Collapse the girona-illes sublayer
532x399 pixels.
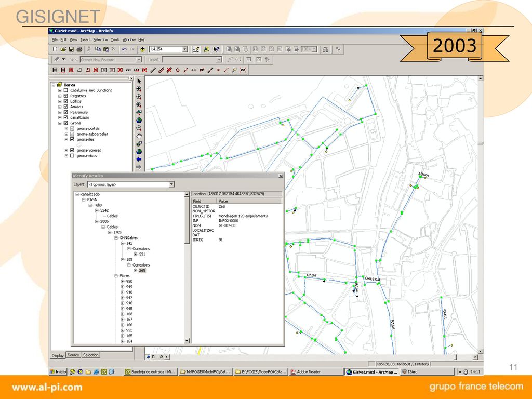(66, 139)
